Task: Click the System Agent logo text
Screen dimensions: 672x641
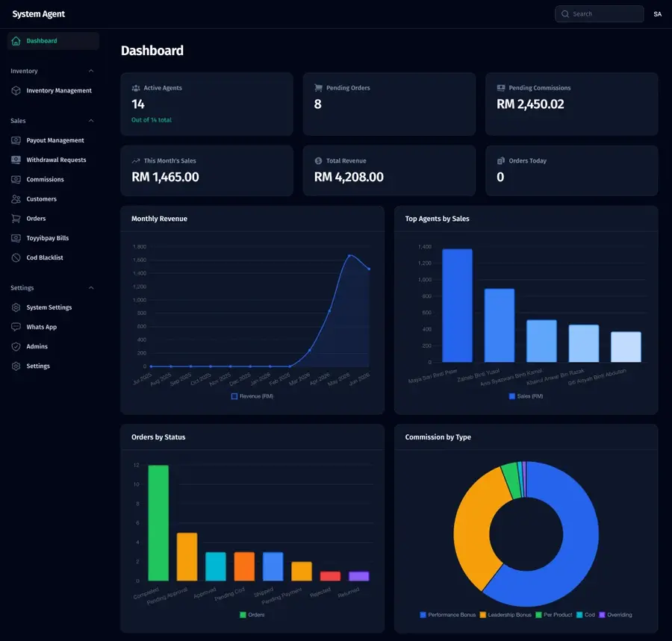Action: [x=39, y=14]
